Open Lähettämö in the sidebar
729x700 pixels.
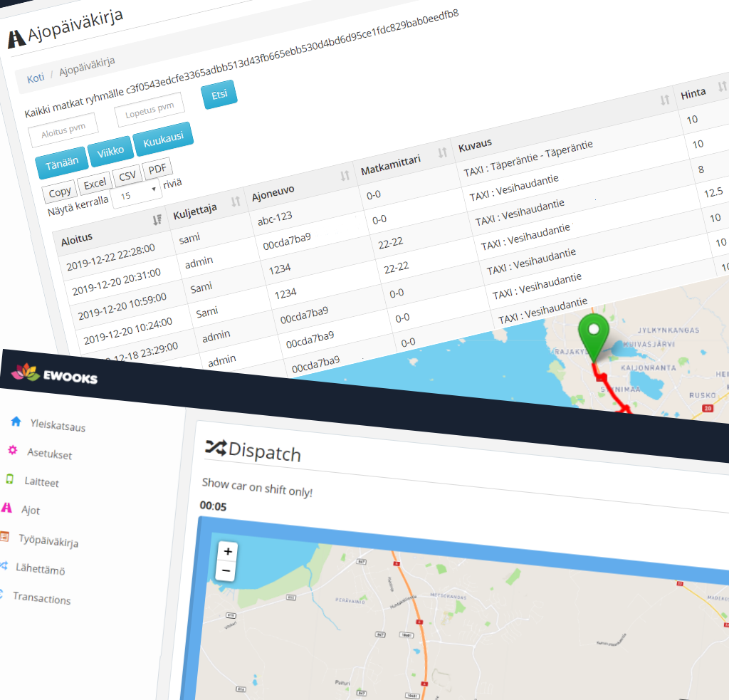[41, 570]
